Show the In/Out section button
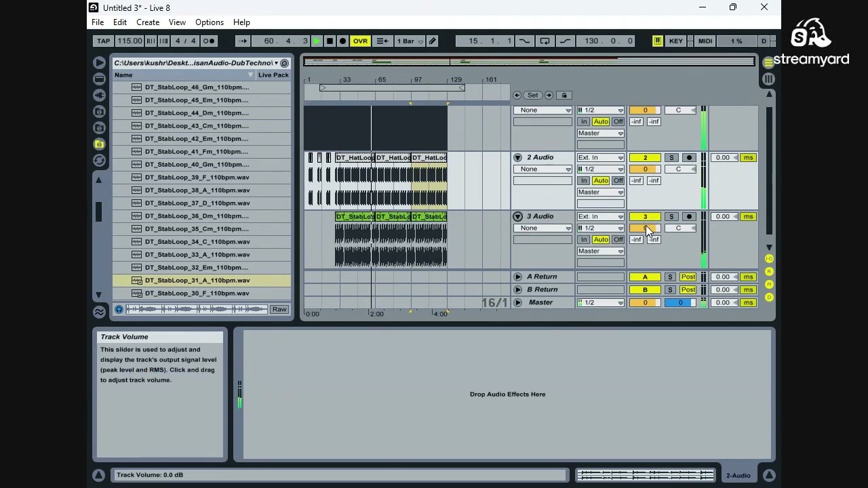 (x=769, y=260)
